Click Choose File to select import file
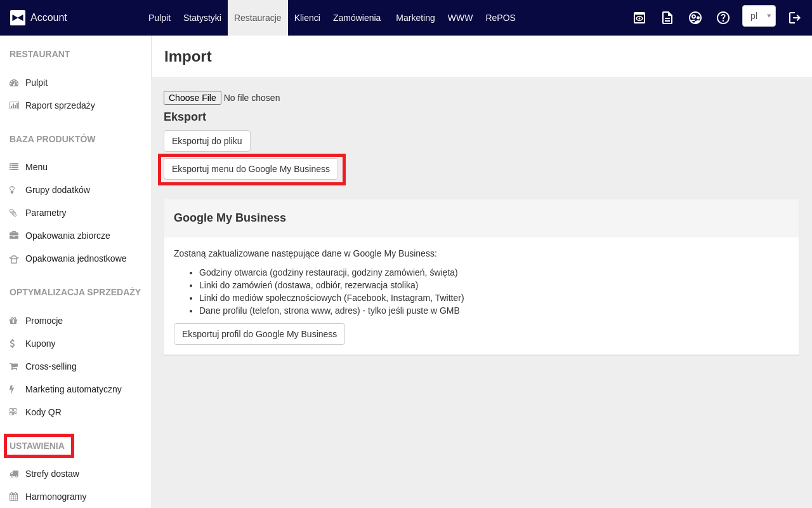The height and width of the screenshot is (508, 812). 192,97
